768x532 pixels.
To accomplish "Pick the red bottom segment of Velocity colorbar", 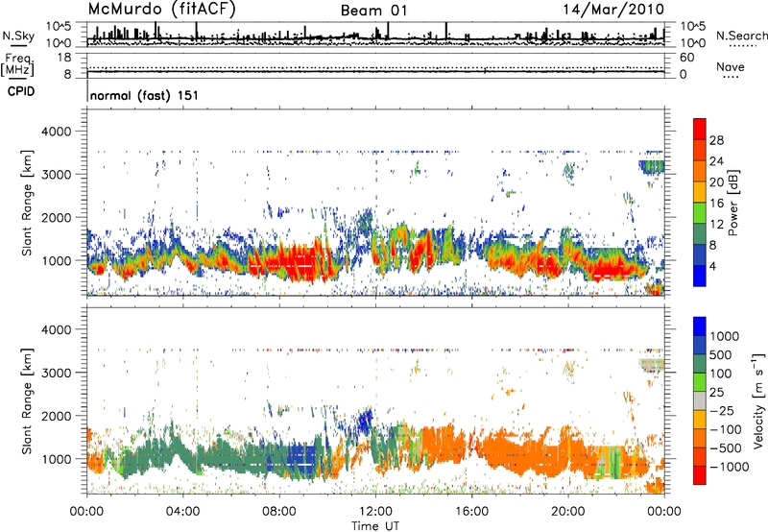I will pos(700,475).
